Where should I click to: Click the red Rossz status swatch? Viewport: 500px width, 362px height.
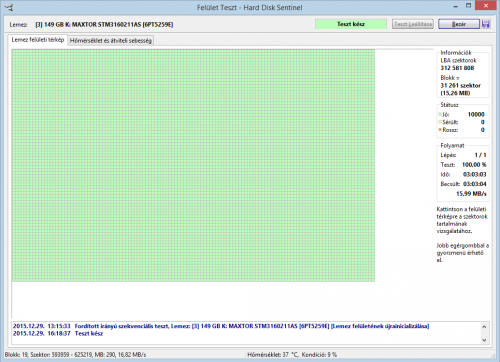(440, 130)
